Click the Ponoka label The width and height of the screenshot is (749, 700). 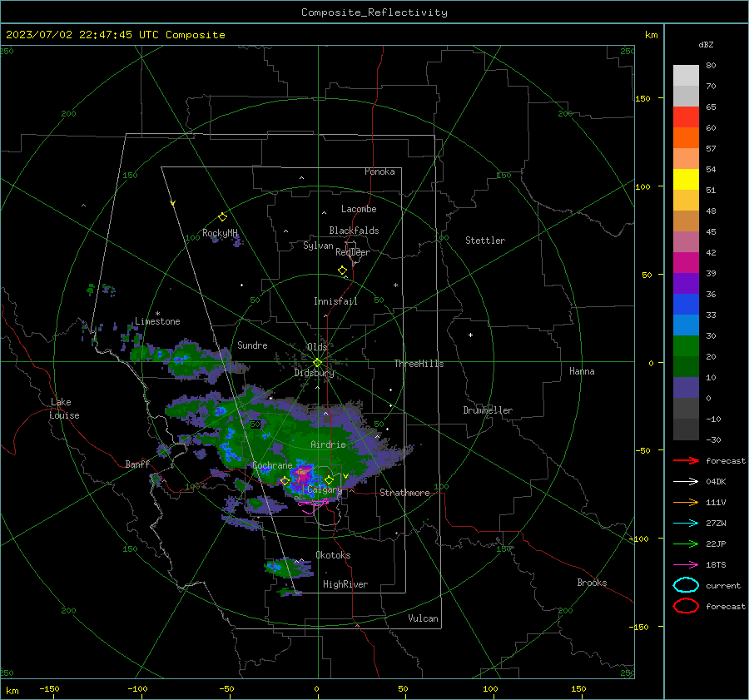click(x=379, y=171)
